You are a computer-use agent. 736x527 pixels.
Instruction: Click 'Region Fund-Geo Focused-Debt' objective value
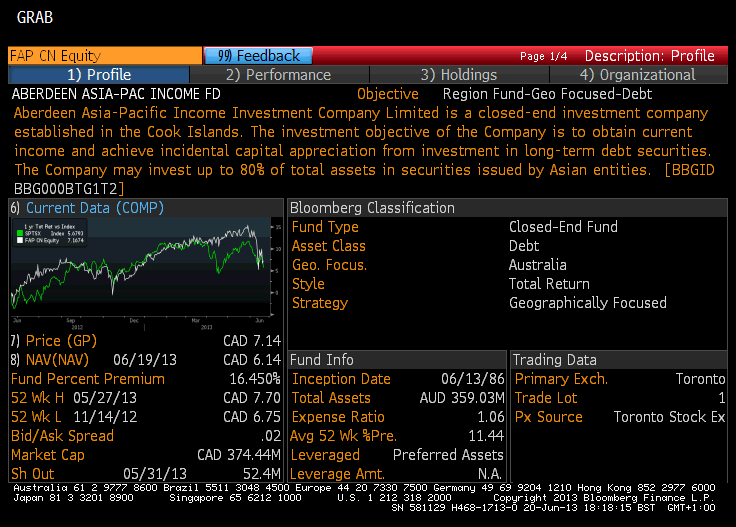(547, 94)
